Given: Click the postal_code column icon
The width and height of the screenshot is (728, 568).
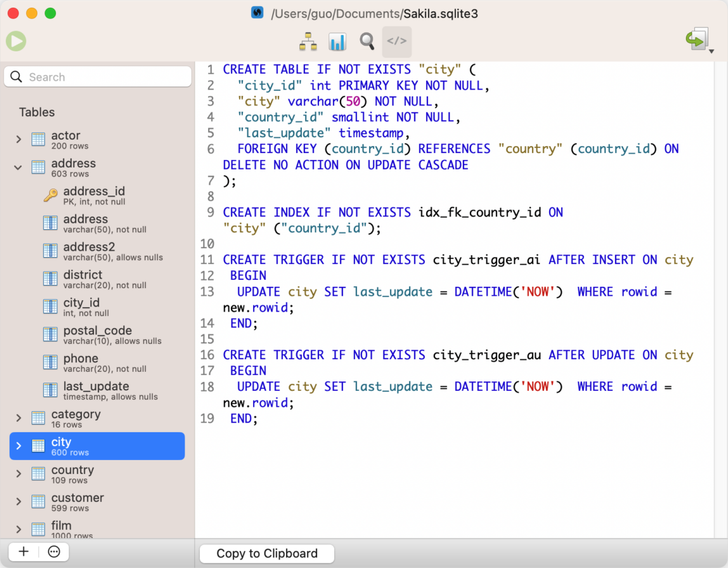Looking at the screenshot, I should [x=50, y=334].
